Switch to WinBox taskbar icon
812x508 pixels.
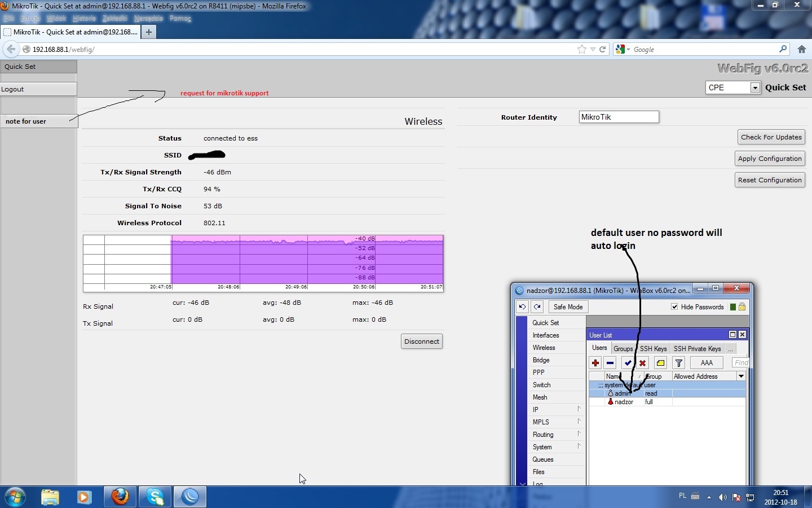coord(190,497)
